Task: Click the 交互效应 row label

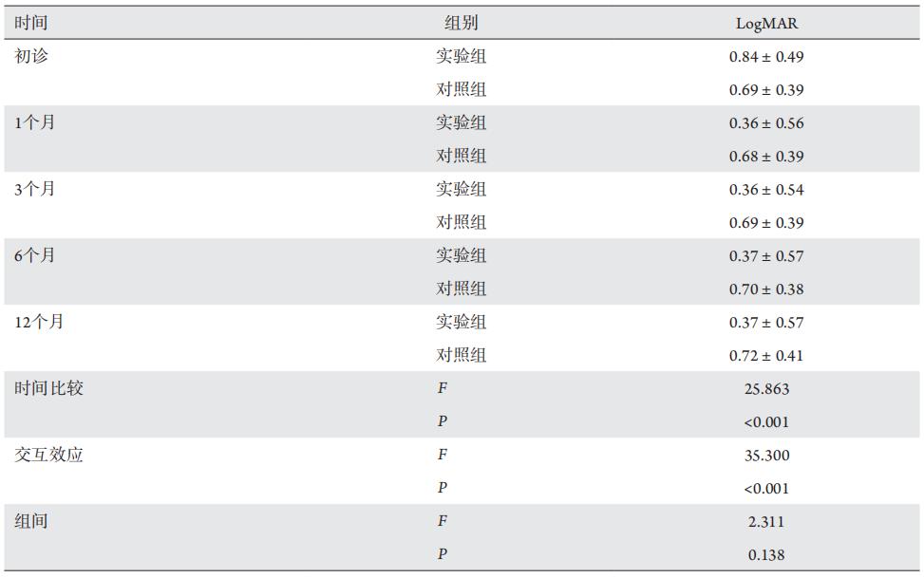Action: (48, 456)
